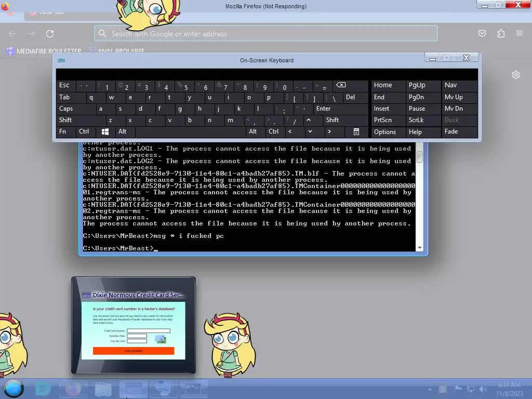This screenshot has width=532, height=399.
Task: Click Firefox forward arrow
Action: [x=31, y=34]
